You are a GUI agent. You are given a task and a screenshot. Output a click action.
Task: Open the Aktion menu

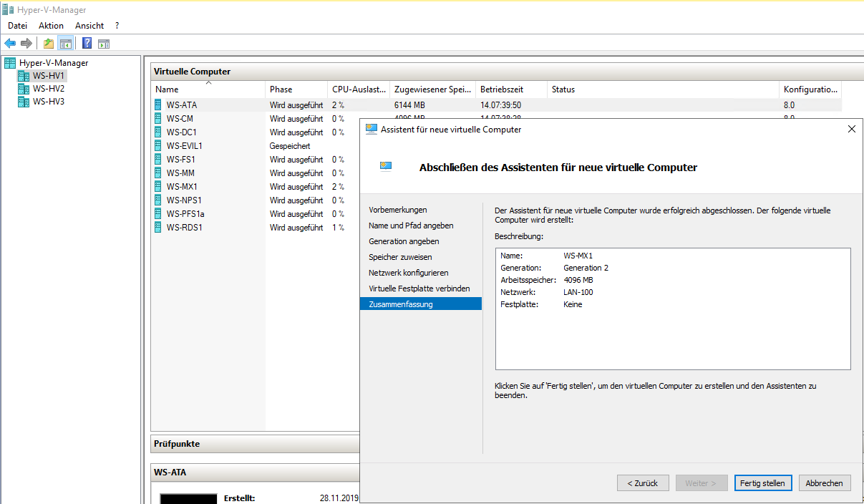point(51,25)
